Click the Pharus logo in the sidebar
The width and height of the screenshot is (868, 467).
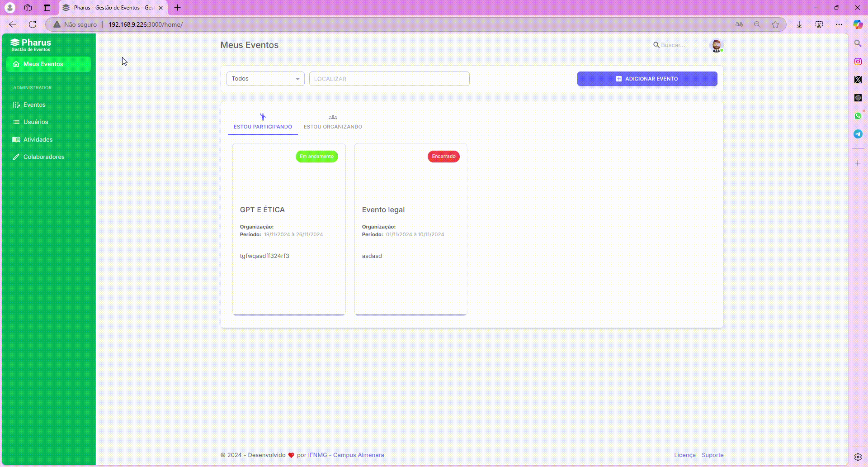pos(31,45)
